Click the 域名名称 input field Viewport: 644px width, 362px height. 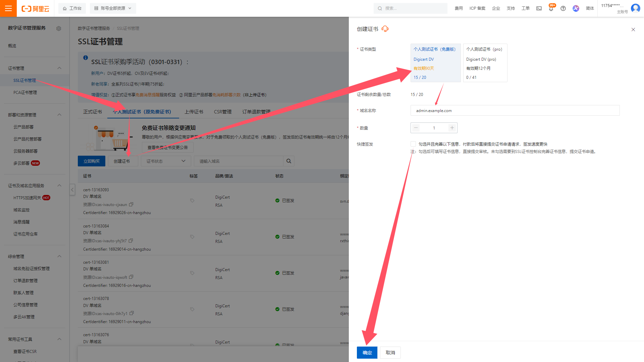515,111
